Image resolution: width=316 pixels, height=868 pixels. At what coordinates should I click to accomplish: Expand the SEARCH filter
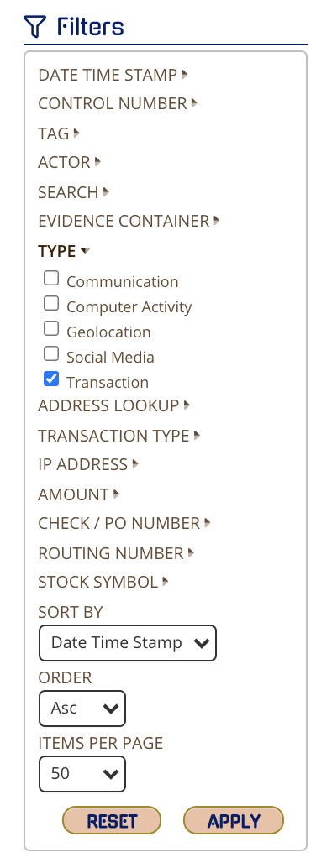pyautogui.click(x=74, y=192)
